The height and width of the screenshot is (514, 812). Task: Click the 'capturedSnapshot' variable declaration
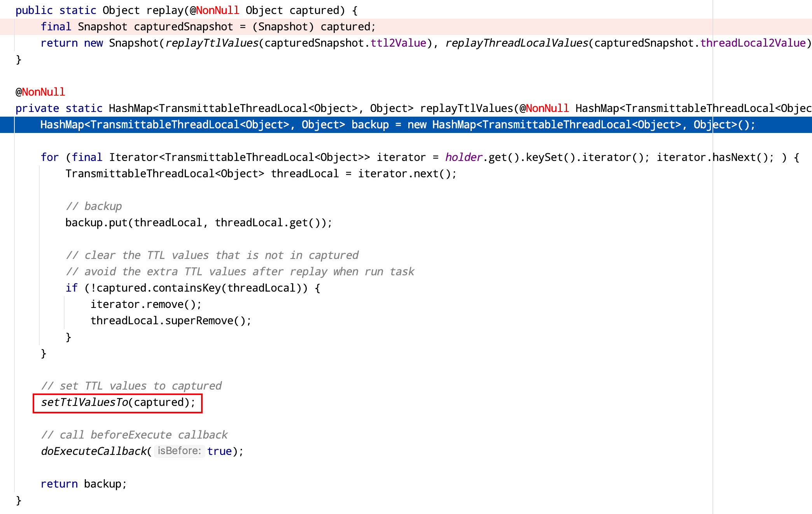pos(184,27)
